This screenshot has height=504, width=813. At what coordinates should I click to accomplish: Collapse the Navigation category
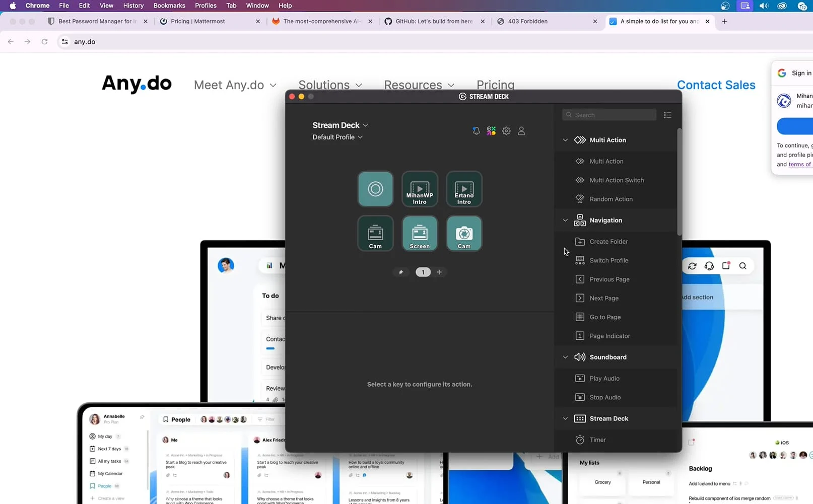[x=565, y=220]
